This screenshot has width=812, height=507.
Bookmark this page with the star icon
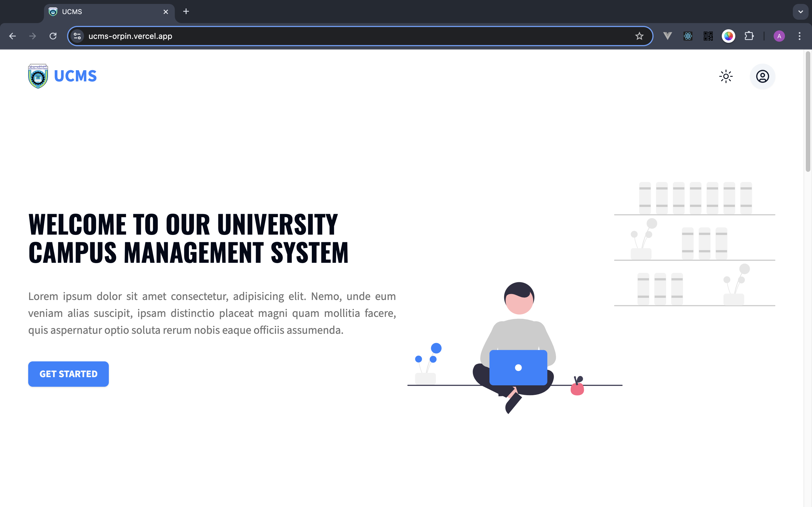pos(639,36)
